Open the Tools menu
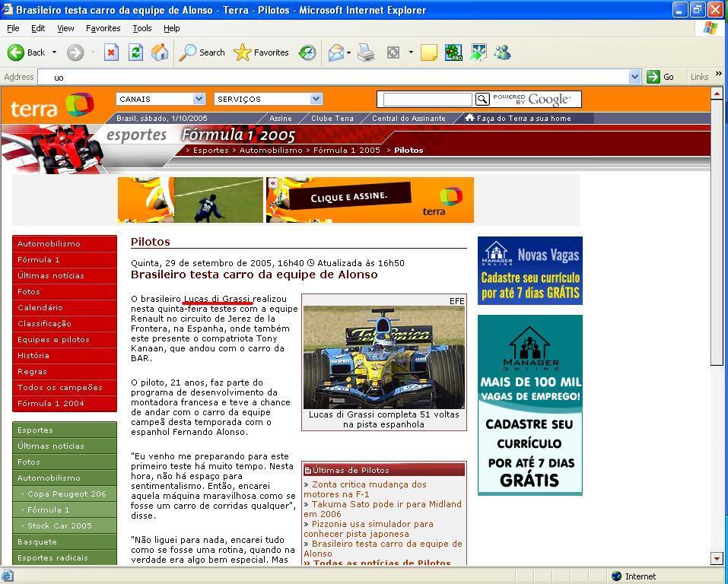 click(x=142, y=28)
